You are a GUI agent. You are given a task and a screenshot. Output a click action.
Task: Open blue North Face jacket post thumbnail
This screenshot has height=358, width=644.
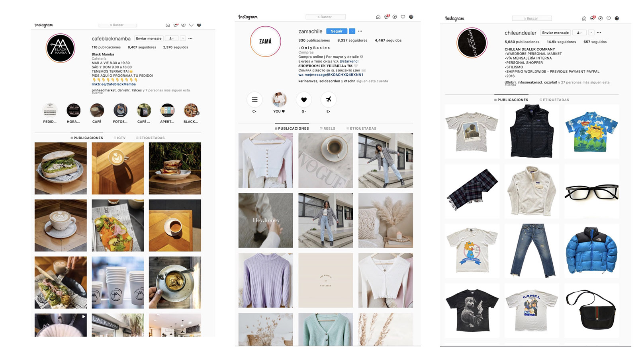click(591, 251)
